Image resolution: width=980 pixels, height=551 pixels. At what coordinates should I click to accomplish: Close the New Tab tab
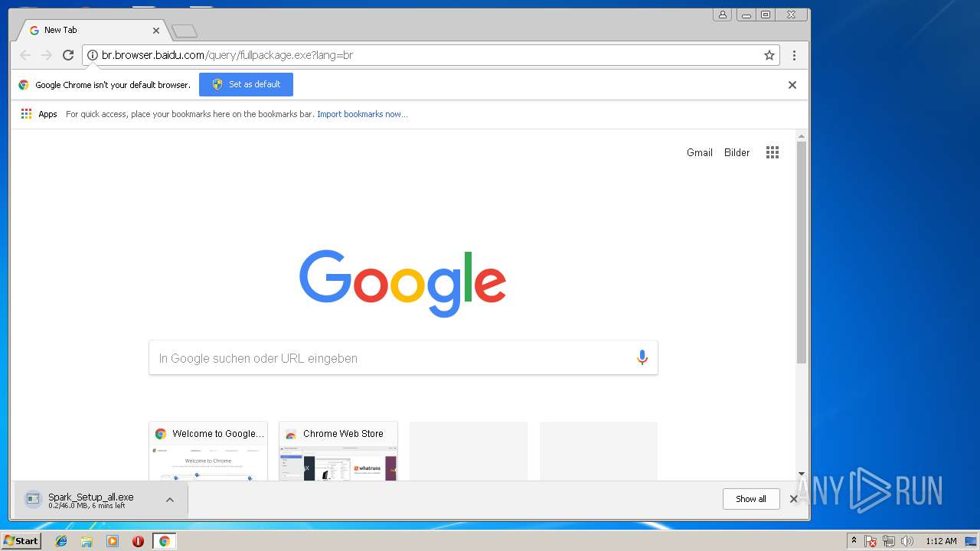coord(156,31)
